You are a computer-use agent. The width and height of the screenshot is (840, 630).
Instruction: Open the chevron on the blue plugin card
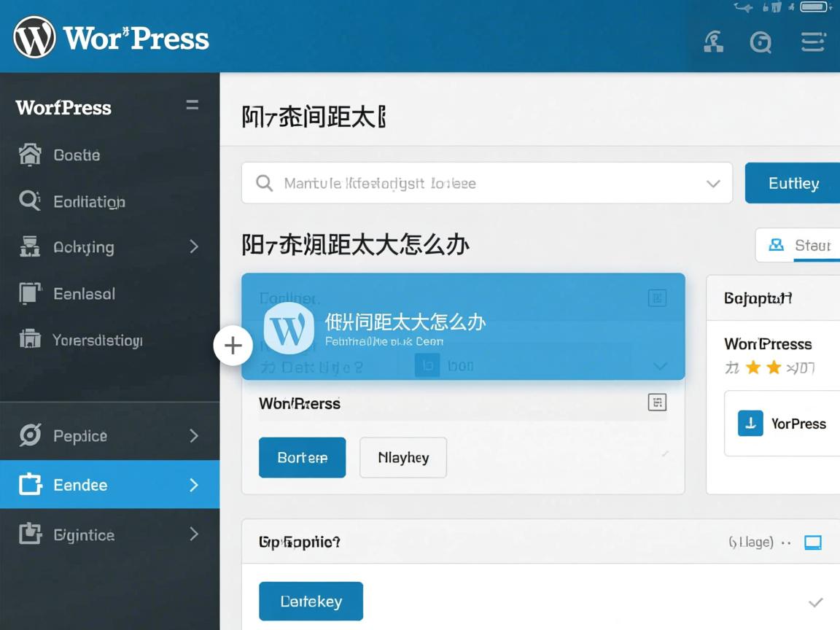[660, 367]
